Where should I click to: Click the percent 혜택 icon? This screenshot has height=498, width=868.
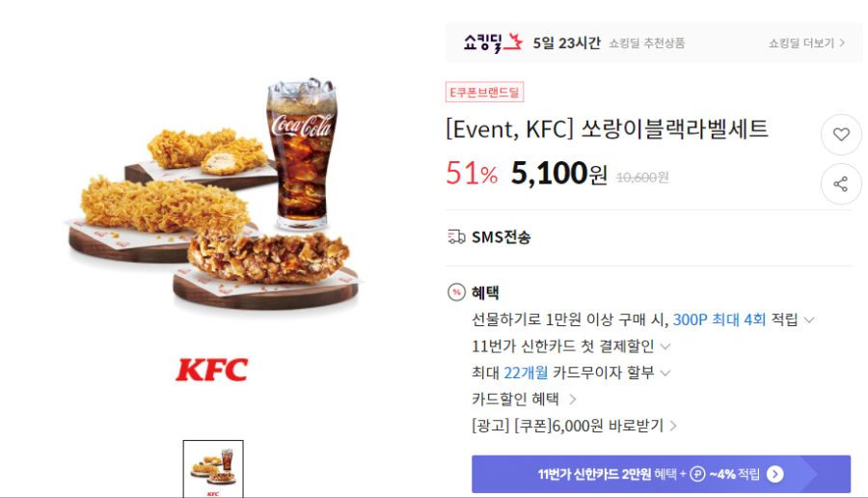(x=456, y=291)
